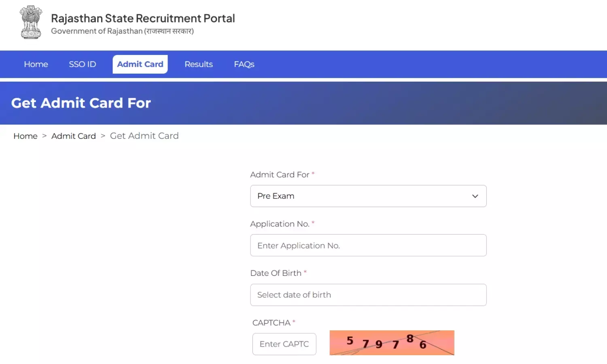This screenshot has height=364, width=607.
Task: Expand the Pre Exam selection chevron
Action: pyautogui.click(x=474, y=196)
